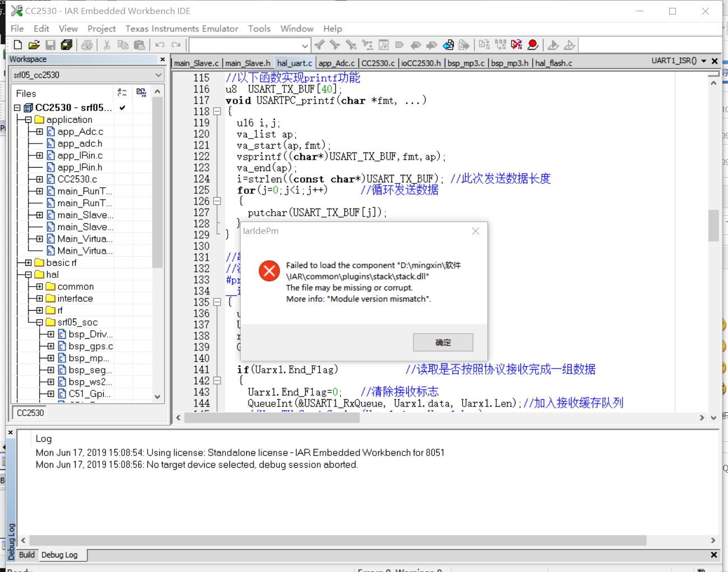Select the CC2530 workspace tab below the tree
The width and height of the screenshot is (728, 572).
[30, 413]
